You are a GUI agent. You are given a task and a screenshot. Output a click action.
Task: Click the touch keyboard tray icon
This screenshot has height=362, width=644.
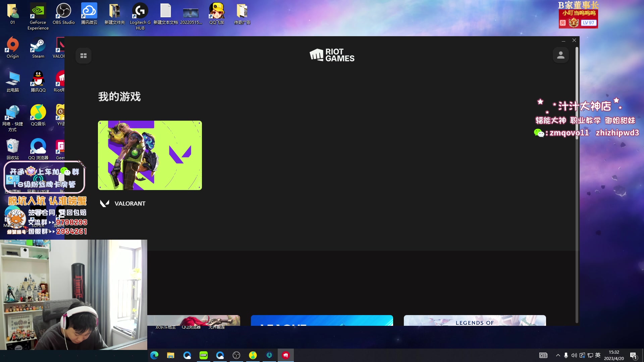point(543,355)
